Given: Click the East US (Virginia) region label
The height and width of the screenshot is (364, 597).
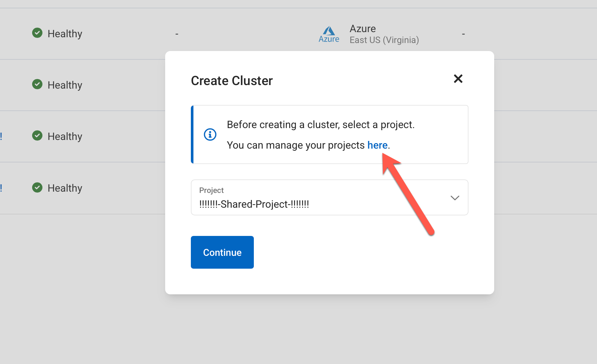Looking at the screenshot, I should pyautogui.click(x=384, y=40).
